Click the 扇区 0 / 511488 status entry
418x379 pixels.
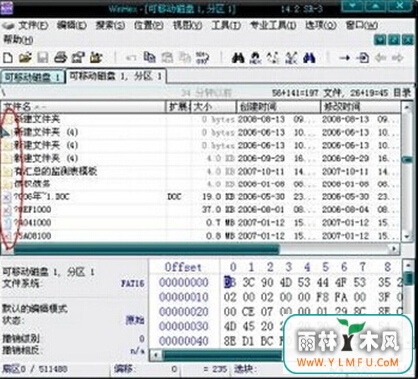tap(35, 369)
